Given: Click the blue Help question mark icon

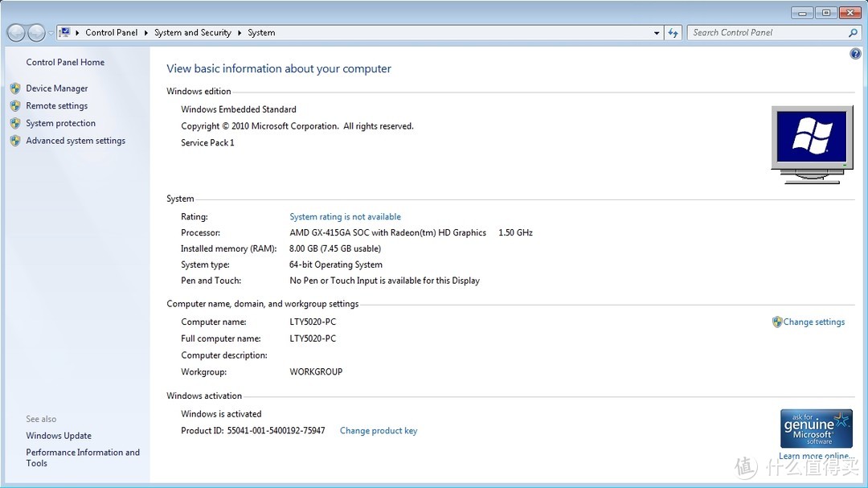Looking at the screenshot, I should click(855, 54).
